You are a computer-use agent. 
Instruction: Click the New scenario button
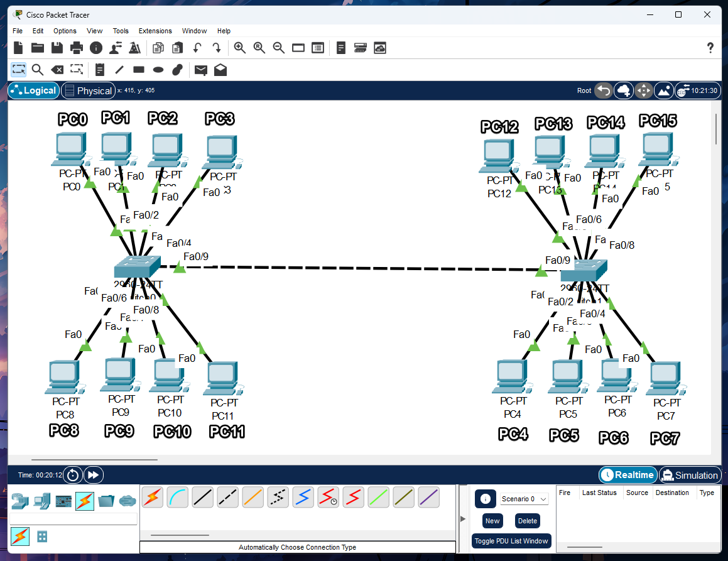(492, 521)
